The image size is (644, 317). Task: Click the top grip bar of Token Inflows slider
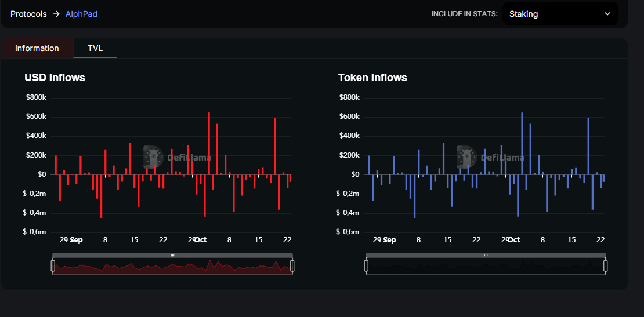pyautogui.click(x=486, y=255)
